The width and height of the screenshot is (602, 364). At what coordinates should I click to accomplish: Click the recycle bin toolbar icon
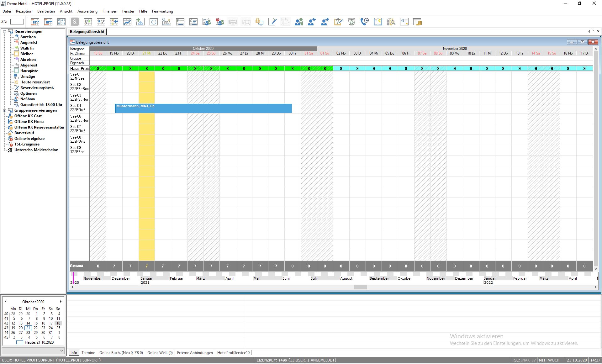[351, 22]
